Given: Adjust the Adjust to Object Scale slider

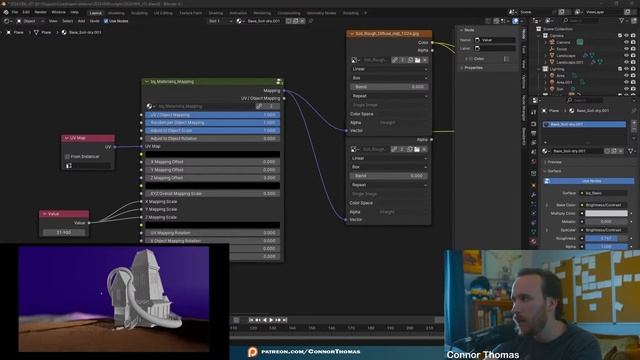Looking at the screenshot, I should pos(212,131).
